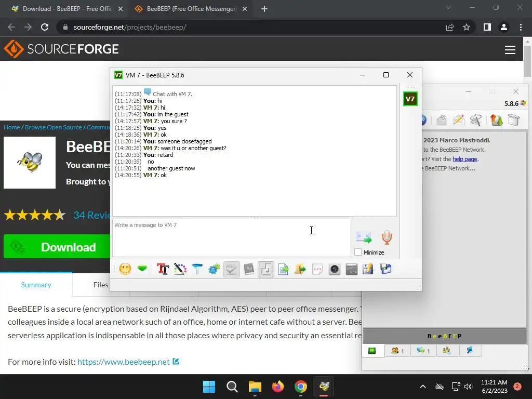Click the BeeBEEP gray banner button
532x399 pixels.
(x=445, y=336)
